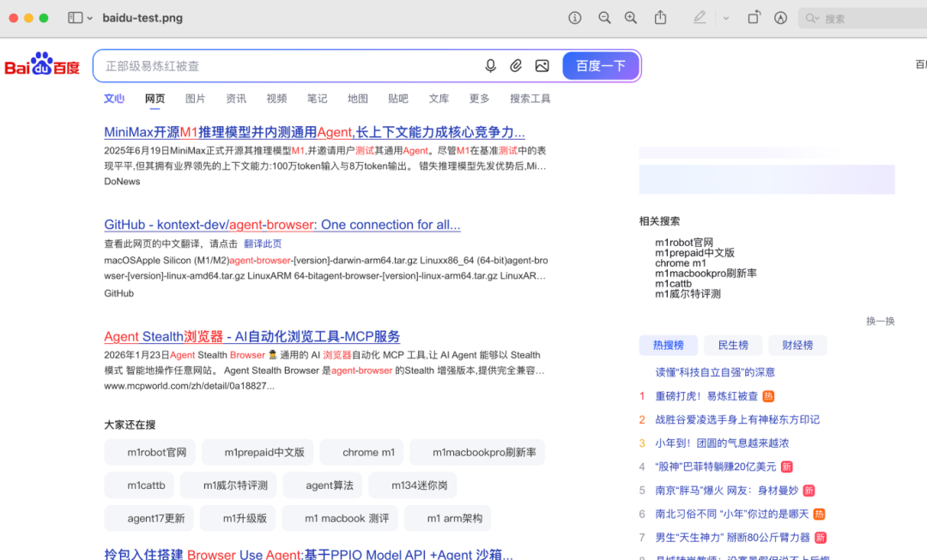This screenshot has height=560, width=927.
Task: Start voice search with microphone icon
Action: click(490, 65)
